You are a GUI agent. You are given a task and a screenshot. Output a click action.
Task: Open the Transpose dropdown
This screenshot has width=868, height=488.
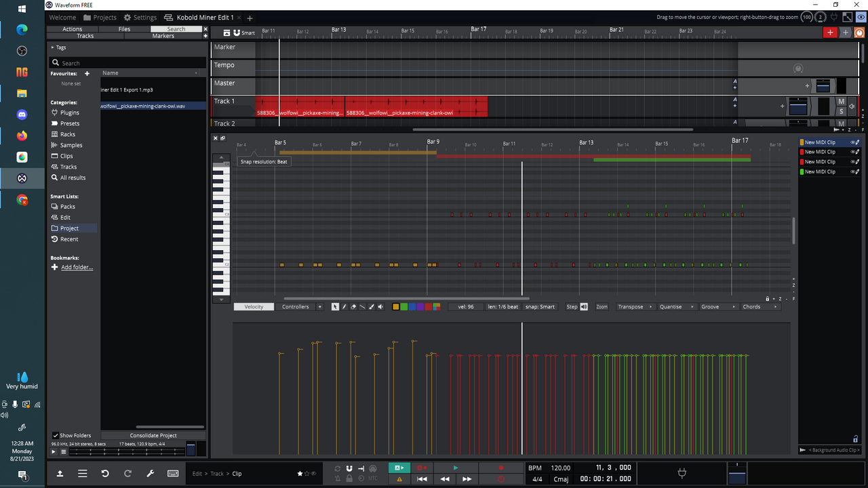click(x=635, y=307)
